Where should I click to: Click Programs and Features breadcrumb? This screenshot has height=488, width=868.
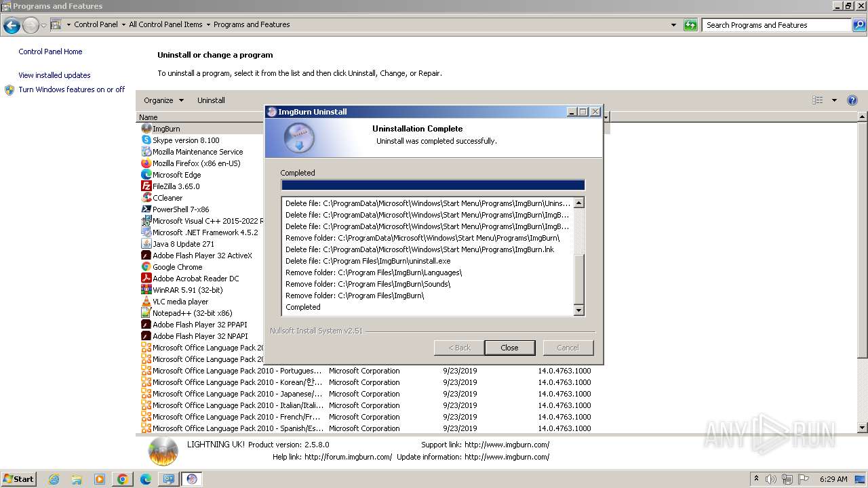(x=252, y=24)
